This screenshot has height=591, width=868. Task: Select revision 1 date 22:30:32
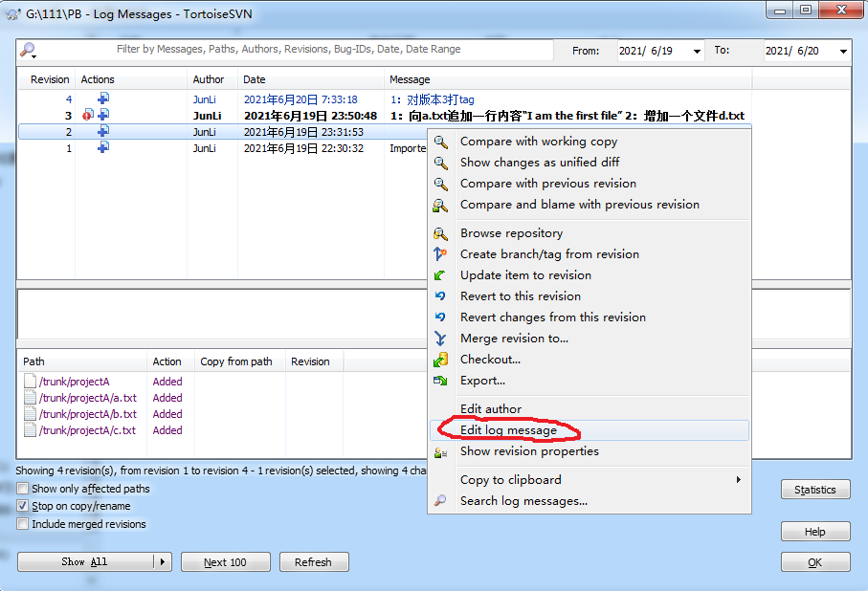click(304, 148)
